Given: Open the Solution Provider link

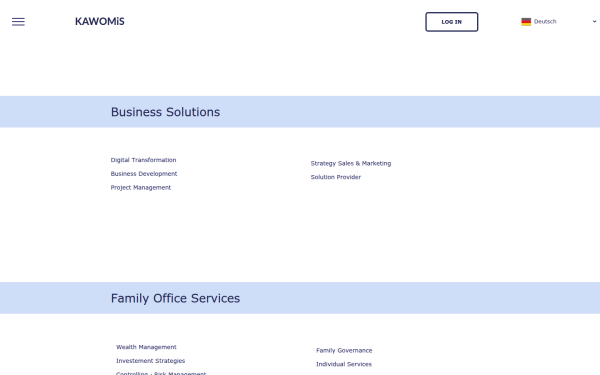Looking at the screenshot, I should 336,177.
